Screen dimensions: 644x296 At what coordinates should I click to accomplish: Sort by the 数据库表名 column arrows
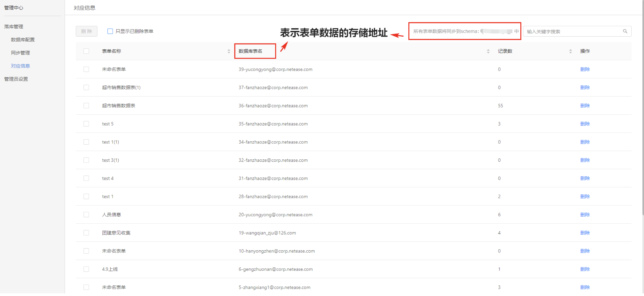488,51
